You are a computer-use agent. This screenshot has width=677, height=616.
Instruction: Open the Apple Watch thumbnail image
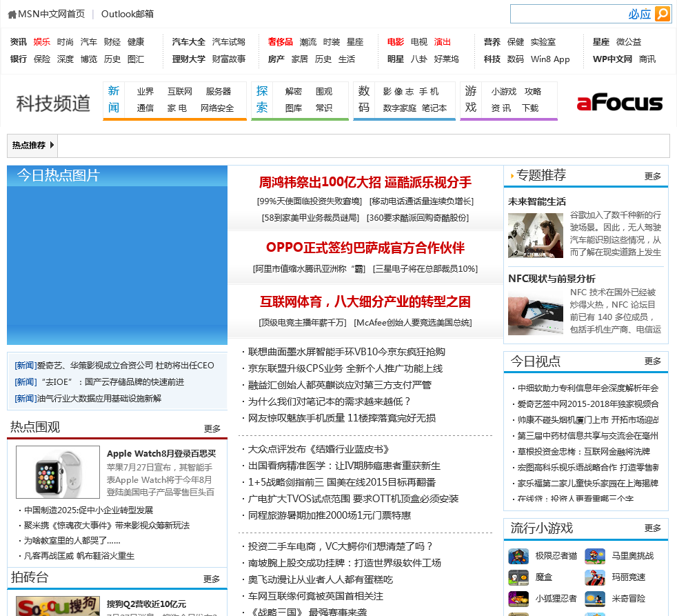(58, 472)
